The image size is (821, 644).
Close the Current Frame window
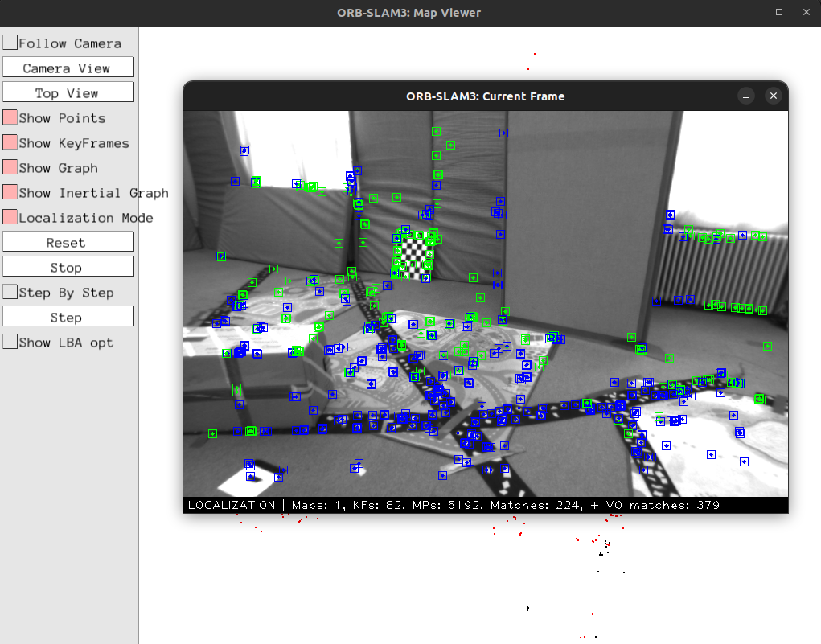pyautogui.click(x=774, y=96)
